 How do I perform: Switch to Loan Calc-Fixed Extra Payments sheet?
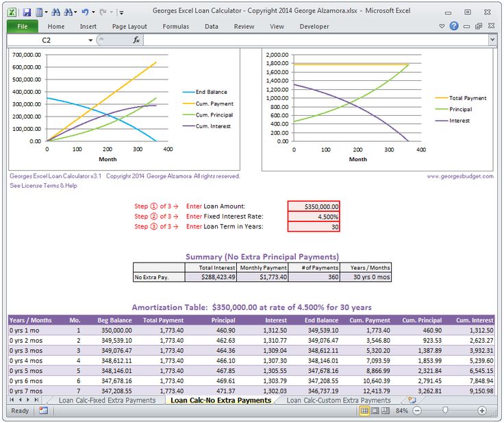click(107, 400)
